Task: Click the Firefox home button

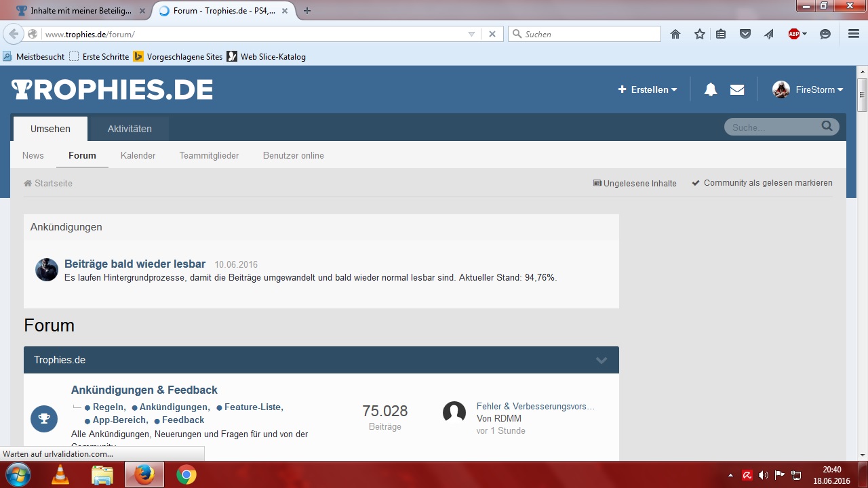Action: (675, 34)
